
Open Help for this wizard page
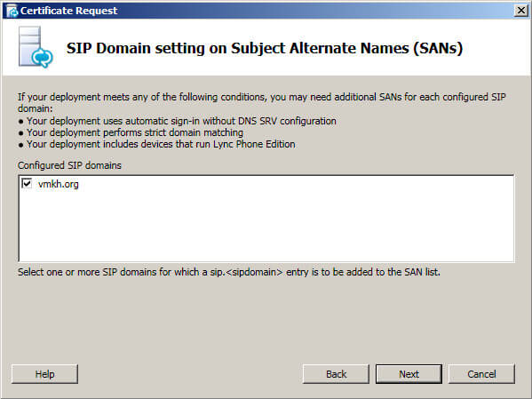tap(44, 374)
